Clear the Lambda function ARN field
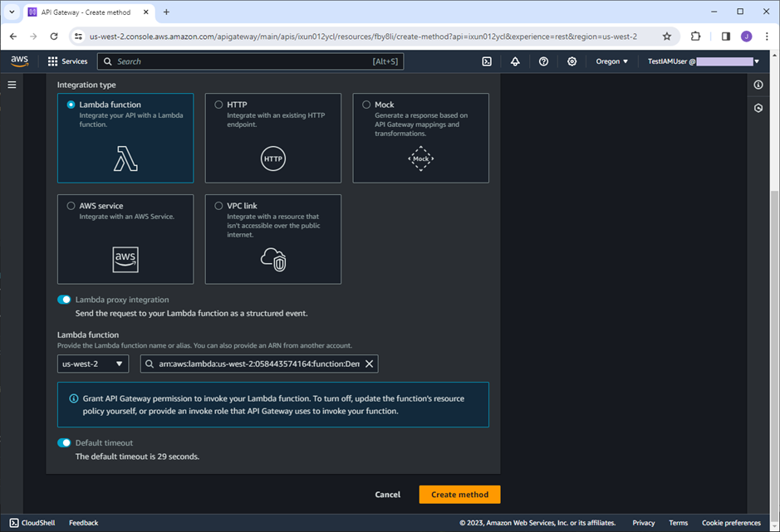Viewport: 780px width, 532px height. 369,364
